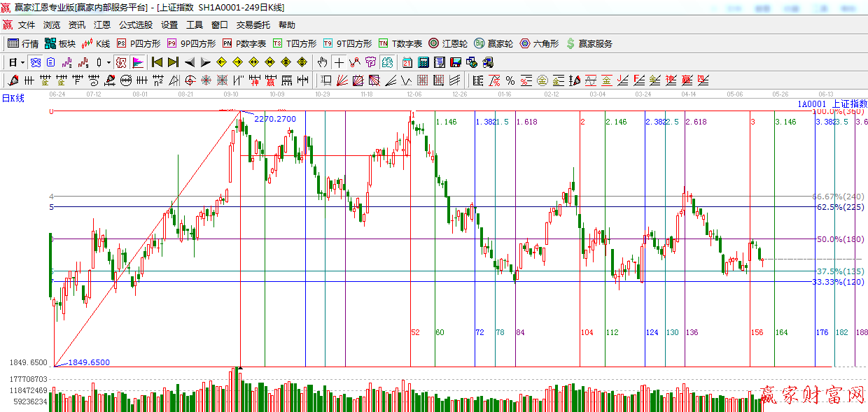Viewport: 868px width, 412px height.
Task: Click the percent (%) drawing tool
Action: point(510,80)
